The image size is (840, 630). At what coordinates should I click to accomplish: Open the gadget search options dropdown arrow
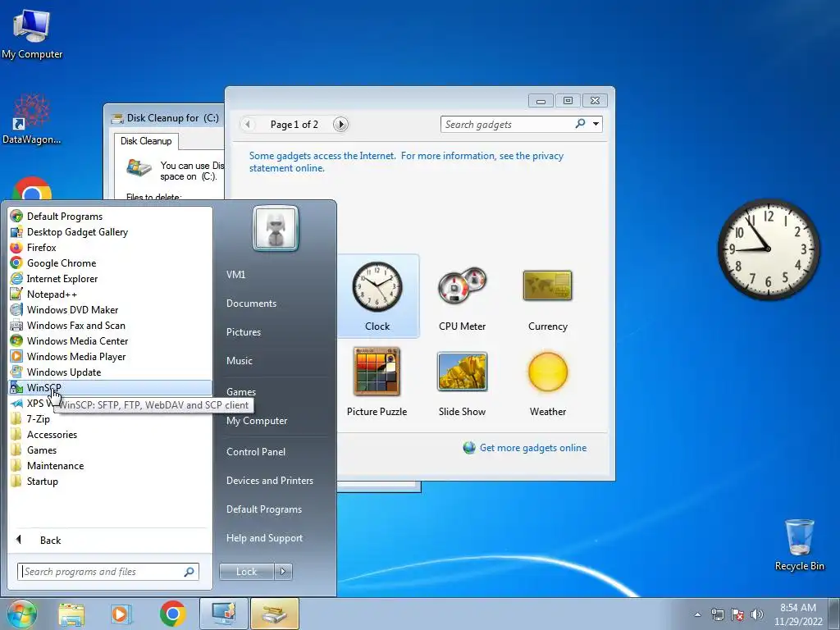(x=596, y=125)
